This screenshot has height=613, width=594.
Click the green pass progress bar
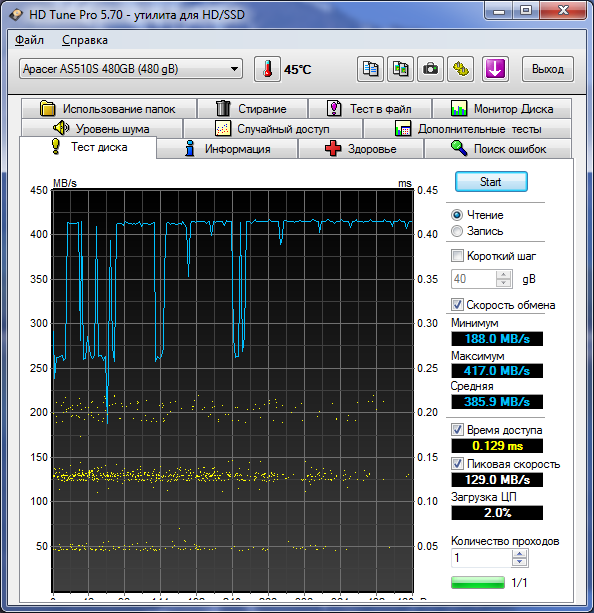[478, 582]
